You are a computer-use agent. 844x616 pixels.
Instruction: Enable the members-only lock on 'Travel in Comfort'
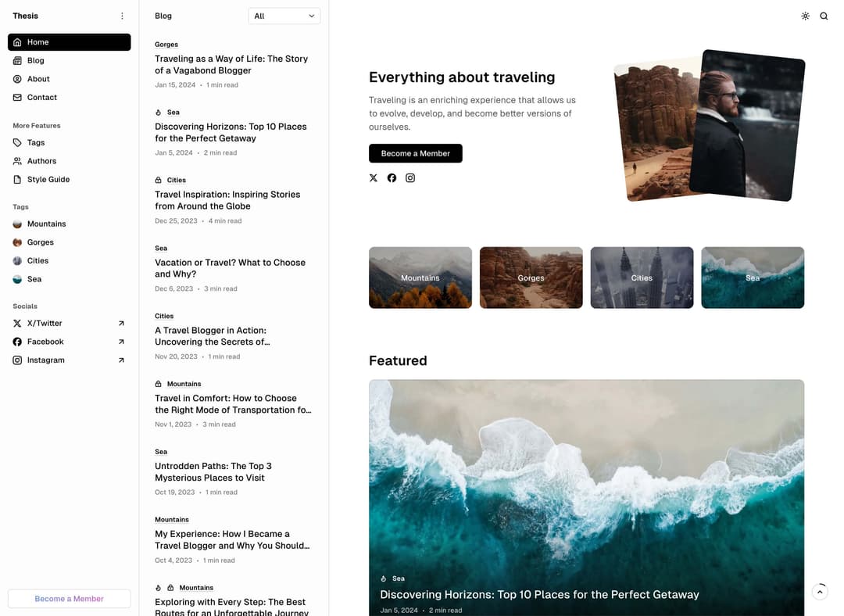pos(159,384)
